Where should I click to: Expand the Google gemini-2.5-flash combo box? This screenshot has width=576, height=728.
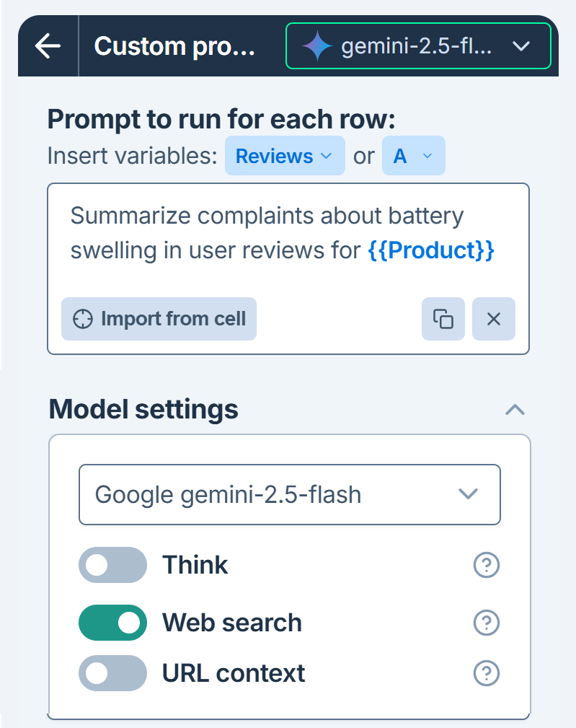click(x=289, y=494)
